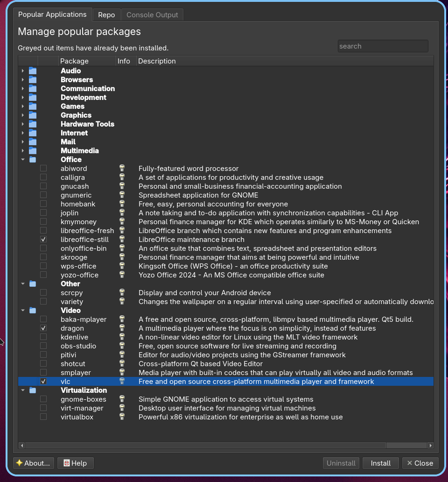The height and width of the screenshot is (482, 448).
Task: Check the abiword checkbox
Action: (x=43, y=168)
